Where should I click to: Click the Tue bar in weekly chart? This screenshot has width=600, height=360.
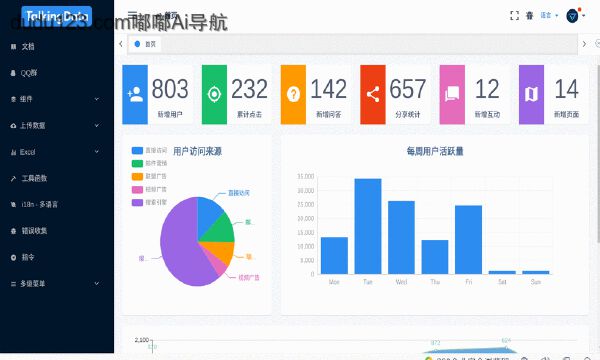coord(368,226)
